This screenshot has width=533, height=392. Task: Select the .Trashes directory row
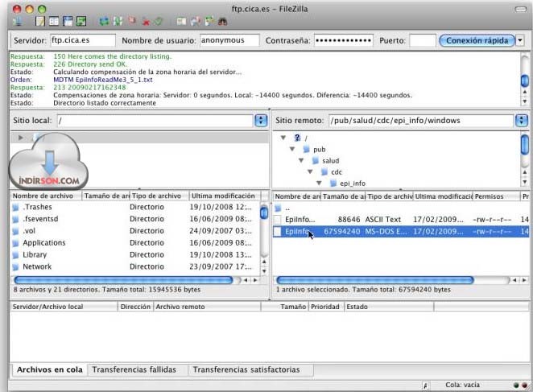pos(135,207)
